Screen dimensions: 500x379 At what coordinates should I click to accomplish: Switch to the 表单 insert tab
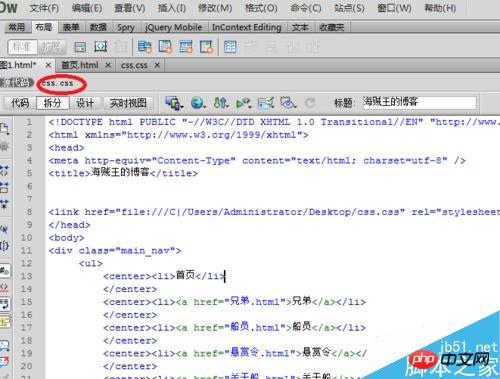coord(71,27)
